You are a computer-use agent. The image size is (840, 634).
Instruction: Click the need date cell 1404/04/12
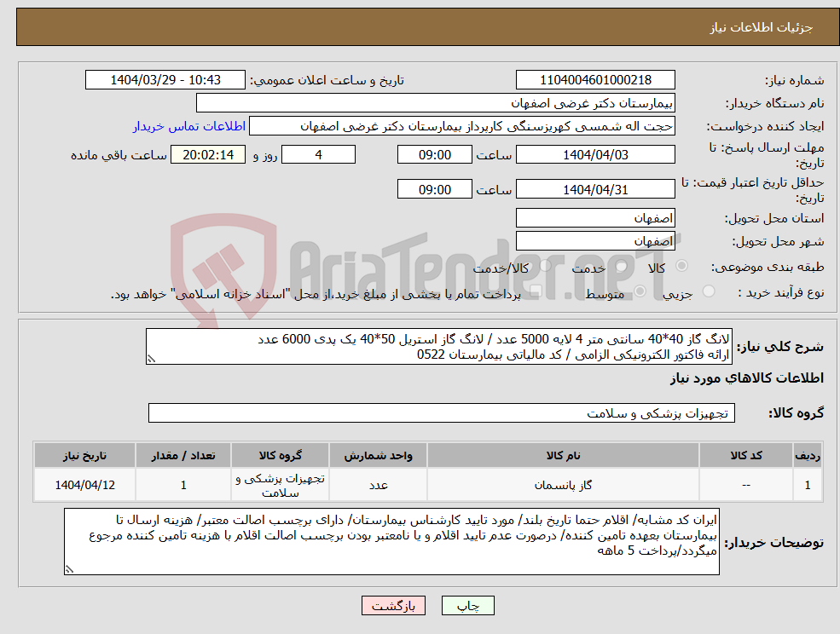click(84, 485)
